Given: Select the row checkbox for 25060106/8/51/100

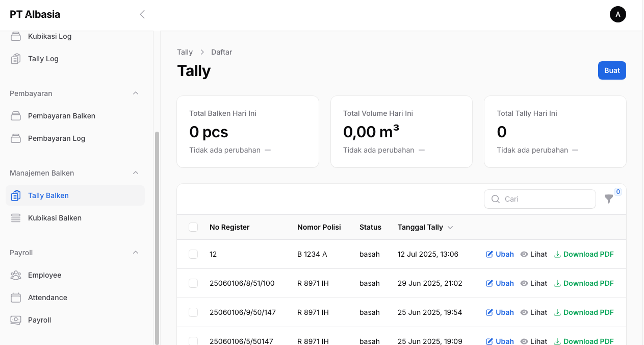Looking at the screenshot, I should click(x=193, y=283).
